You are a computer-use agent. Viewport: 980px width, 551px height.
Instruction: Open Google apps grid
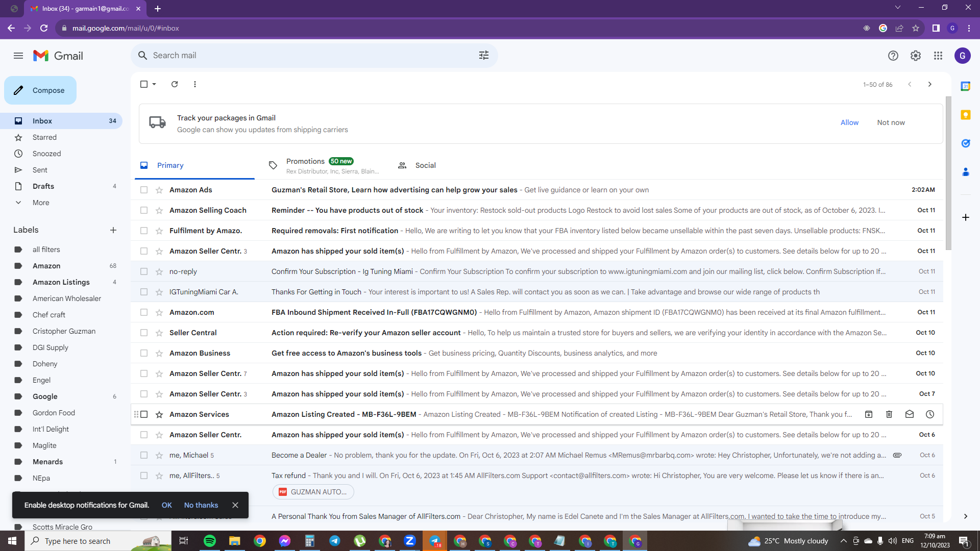938,56
